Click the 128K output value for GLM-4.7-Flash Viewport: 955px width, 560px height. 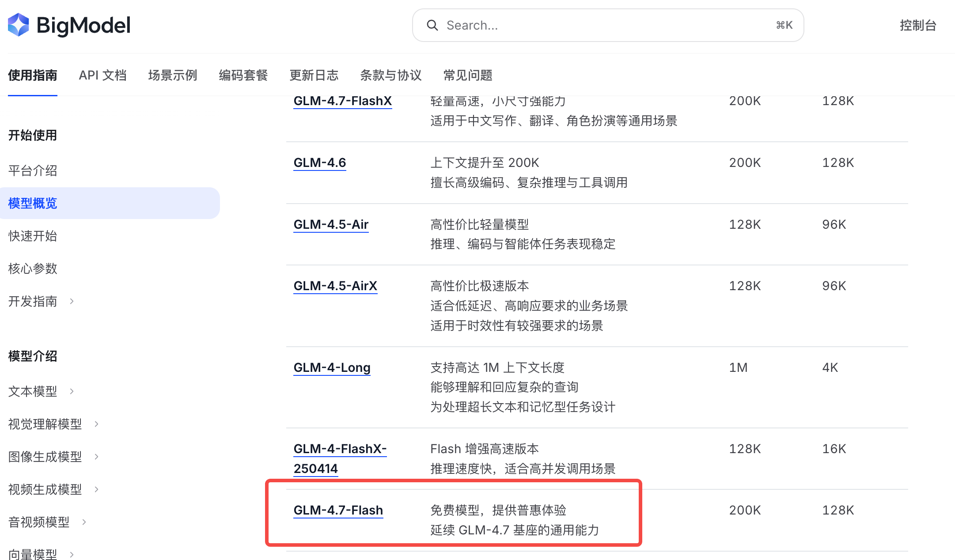[x=838, y=510]
